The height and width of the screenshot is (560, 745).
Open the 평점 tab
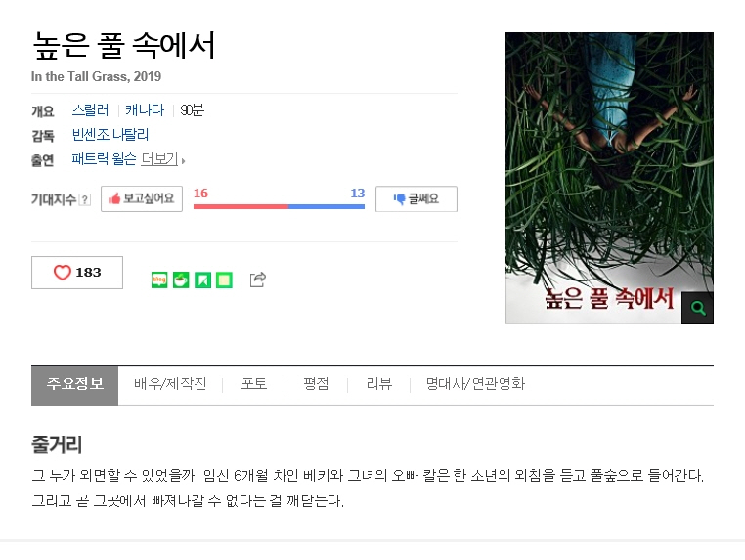pos(316,384)
